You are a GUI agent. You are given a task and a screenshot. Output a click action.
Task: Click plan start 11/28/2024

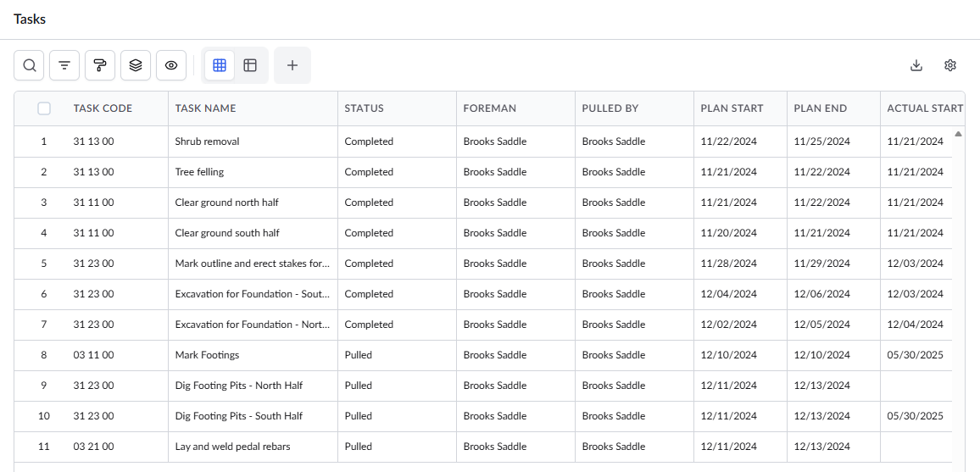[x=729, y=264]
